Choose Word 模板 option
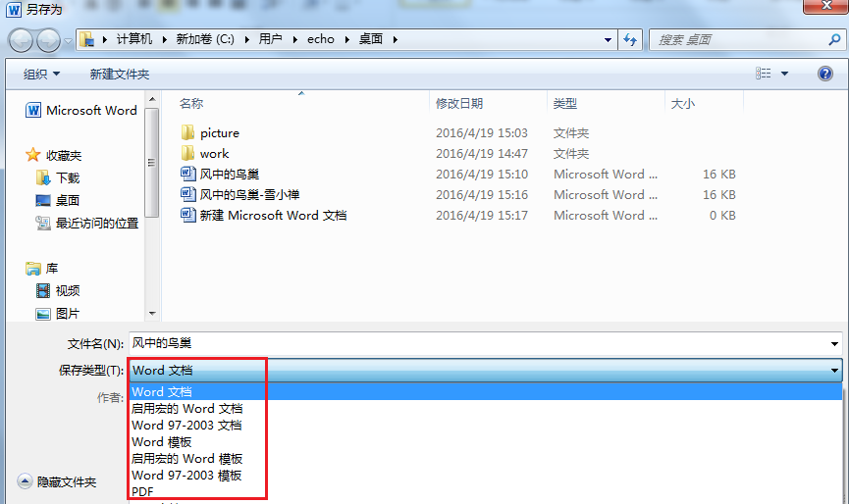Screen dimensions: 849x504 486,442
